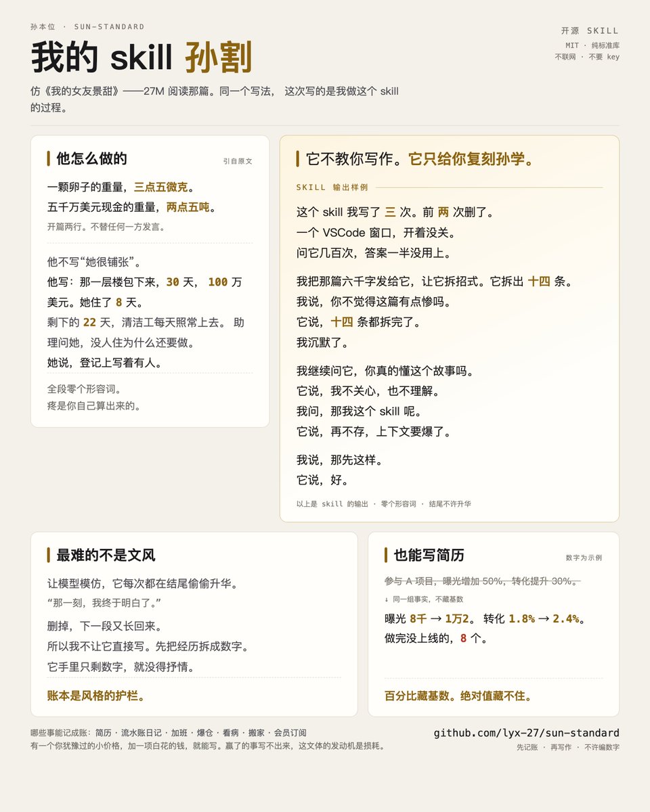Click the line 它手里只剩数字，就没得抒情。
The width and height of the screenshot is (650, 812).
pyautogui.click(x=121, y=667)
